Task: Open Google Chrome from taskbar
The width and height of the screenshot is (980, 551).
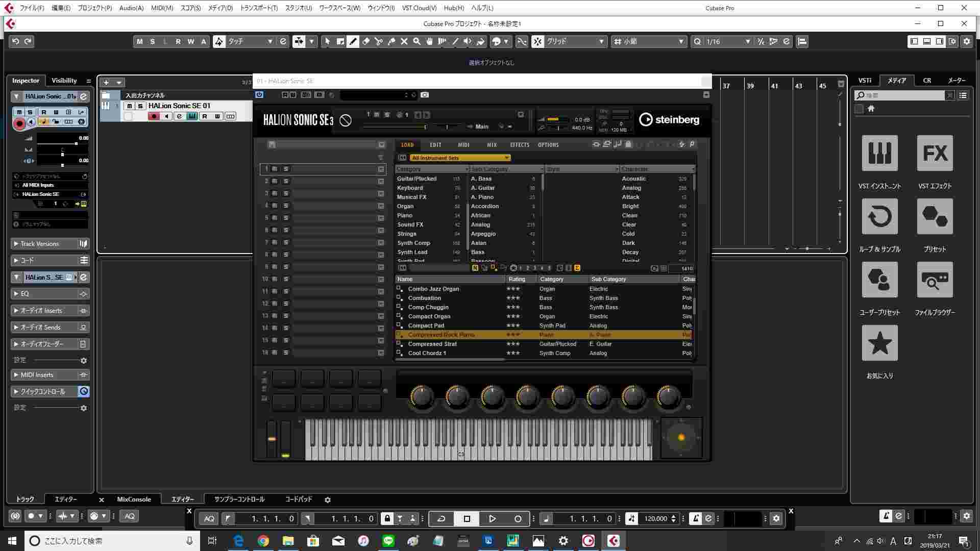Action: click(263, 541)
